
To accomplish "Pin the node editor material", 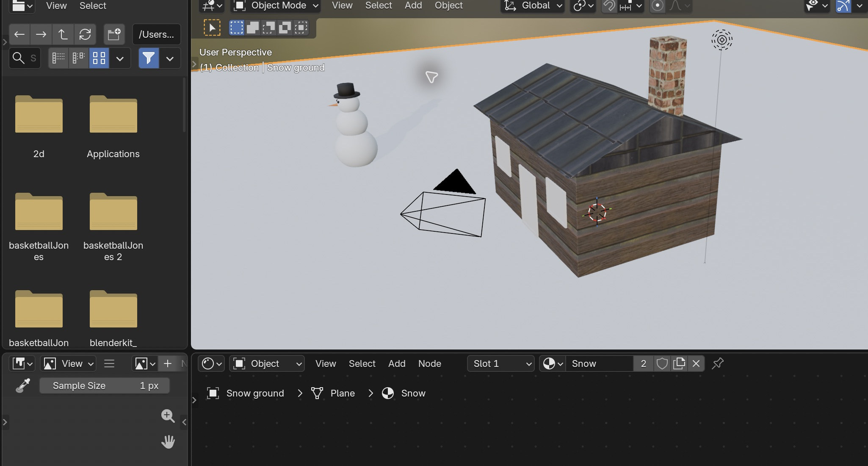I will (718, 363).
